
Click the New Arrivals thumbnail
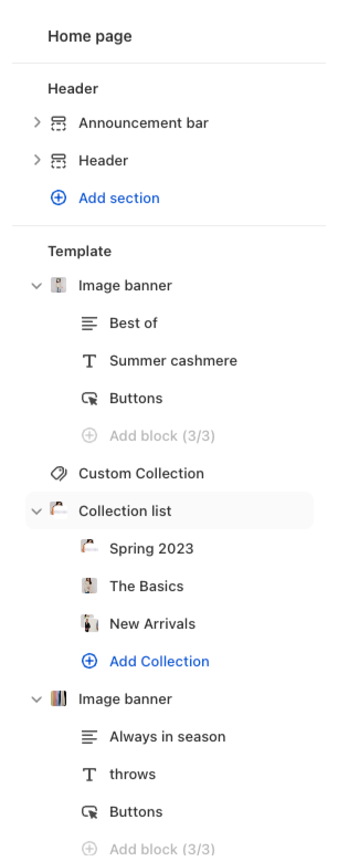[x=89, y=624]
